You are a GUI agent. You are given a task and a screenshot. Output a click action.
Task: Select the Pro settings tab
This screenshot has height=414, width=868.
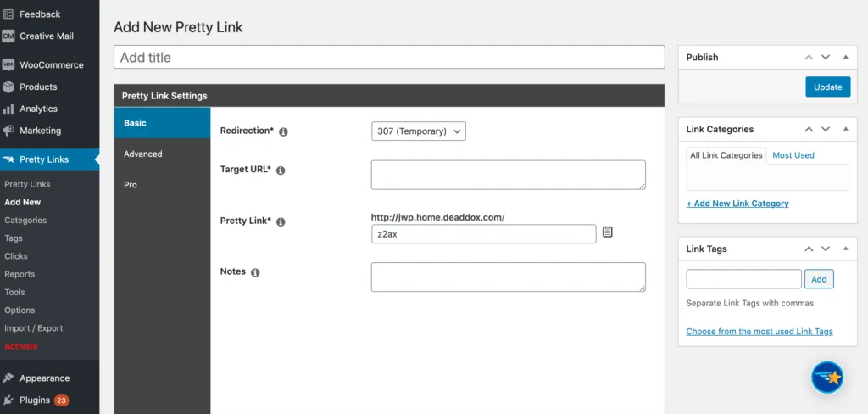[x=131, y=184]
